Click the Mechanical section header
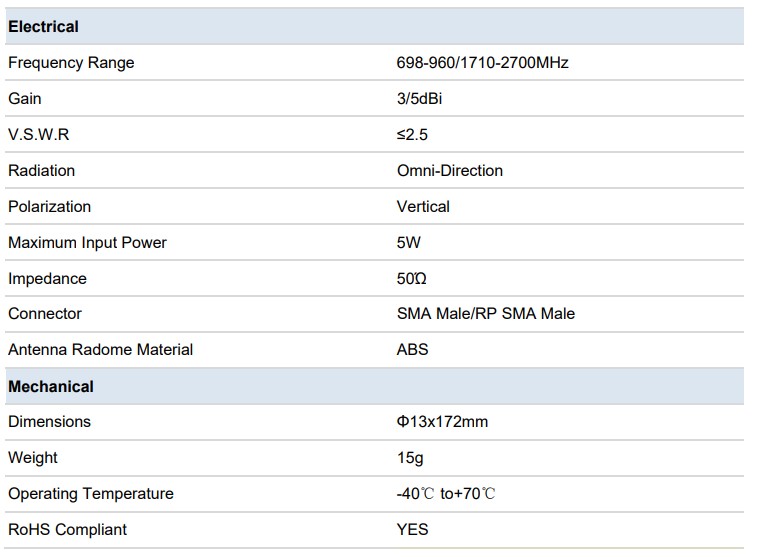This screenshot has height=557, width=757. point(51,386)
